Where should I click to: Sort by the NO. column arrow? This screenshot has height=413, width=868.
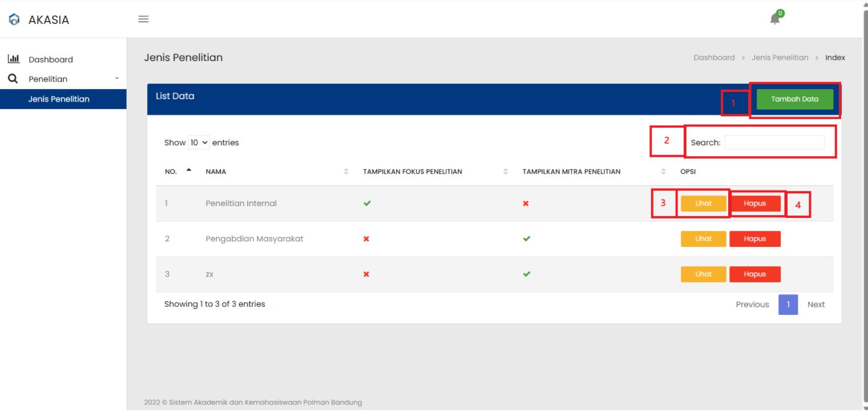coord(189,170)
